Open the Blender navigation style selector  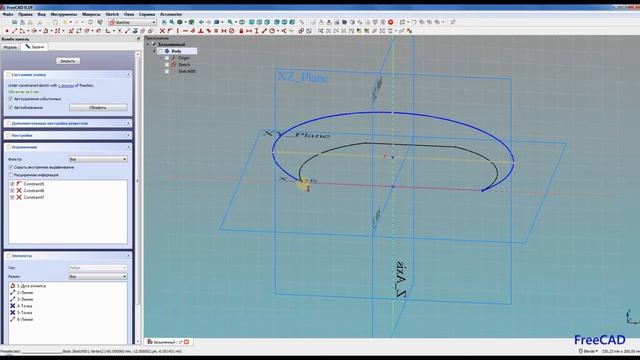pos(588,351)
